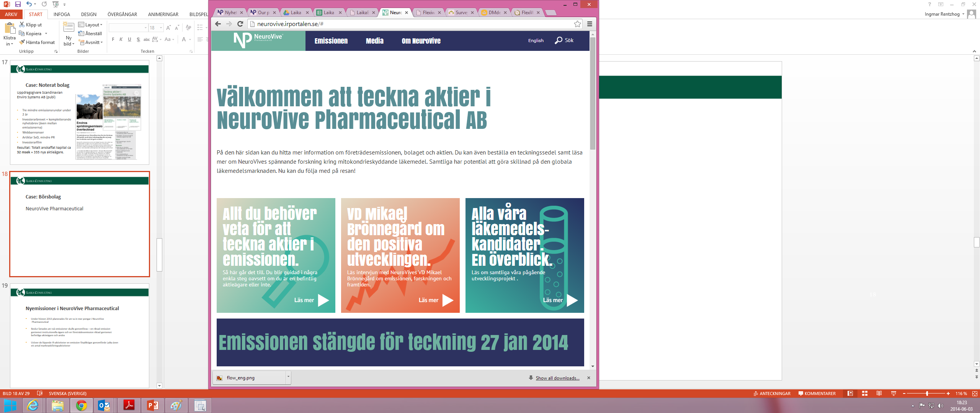Toggle the ANTECKNINGAR notes pane
Viewport: 980px width, 413px height.
tap(772, 393)
